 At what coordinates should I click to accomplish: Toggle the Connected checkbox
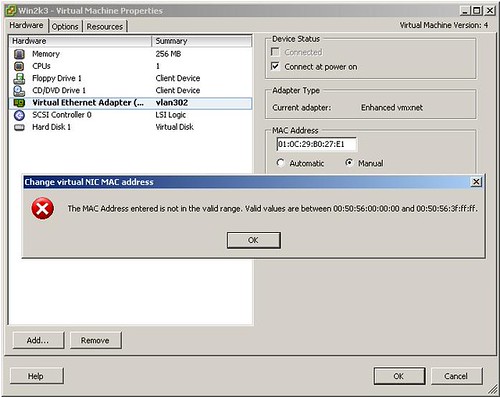coord(275,52)
